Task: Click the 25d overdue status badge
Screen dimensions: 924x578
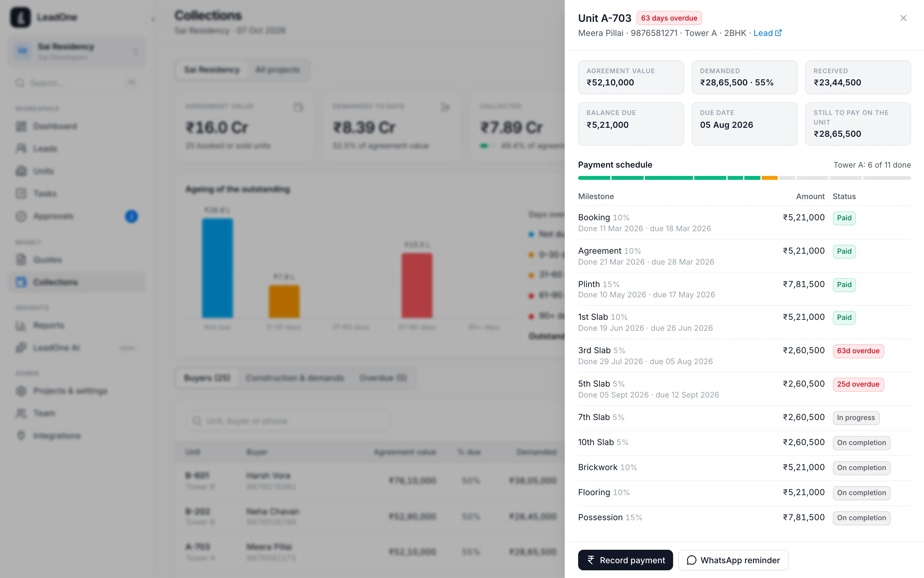Action: point(858,384)
